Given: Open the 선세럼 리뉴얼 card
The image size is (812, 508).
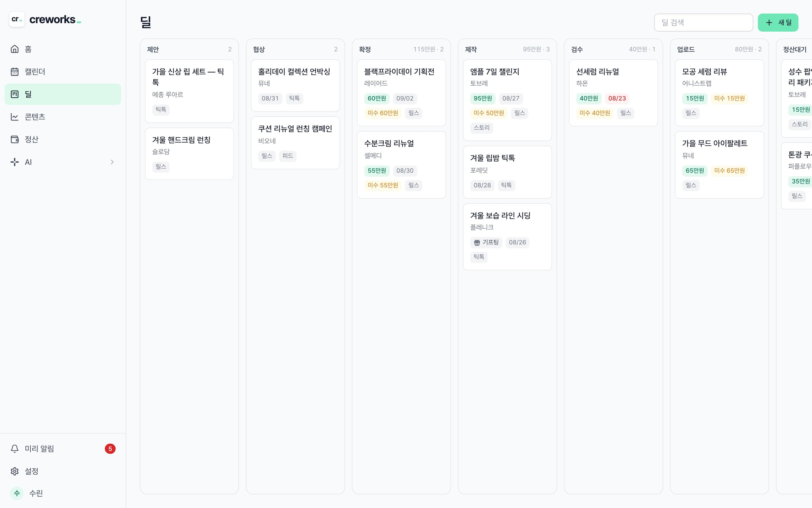Looking at the screenshot, I should pyautogui.click(x=613, y=93).
